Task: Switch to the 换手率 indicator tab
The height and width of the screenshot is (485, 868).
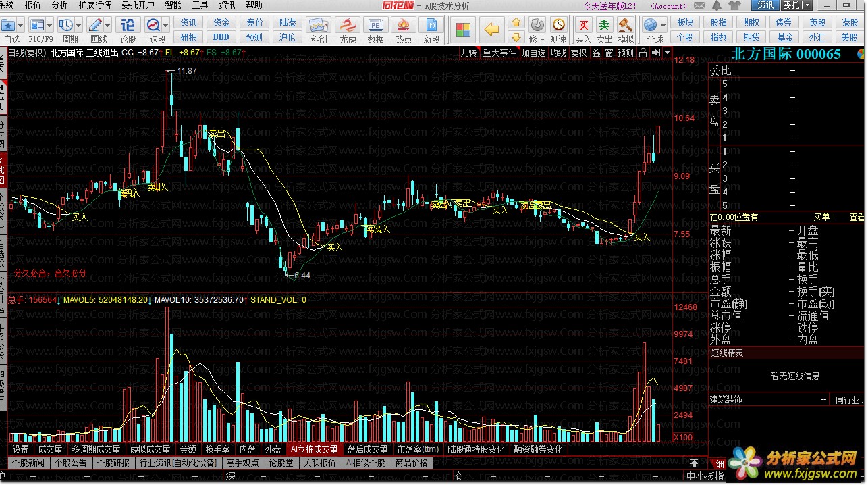Action: point(218,449)
